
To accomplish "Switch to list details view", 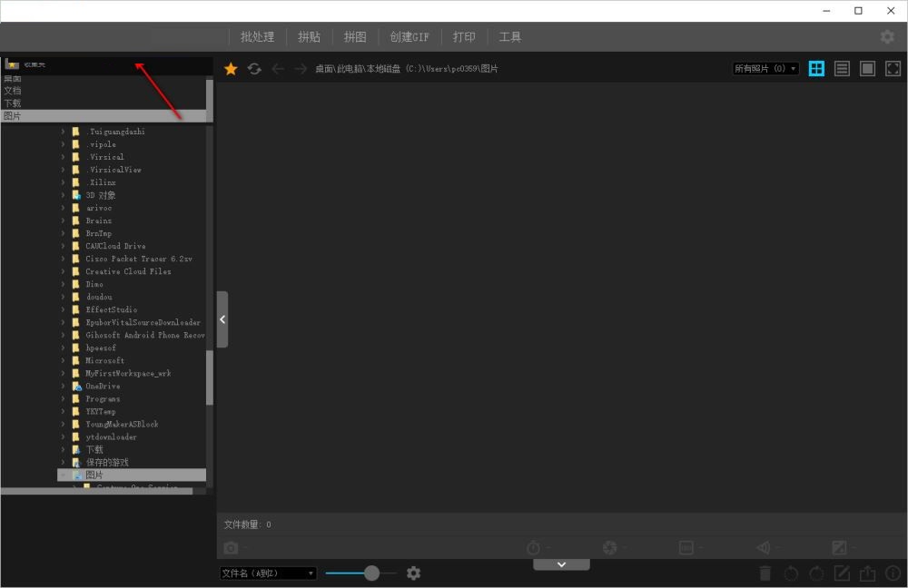I will click(842, 68).
